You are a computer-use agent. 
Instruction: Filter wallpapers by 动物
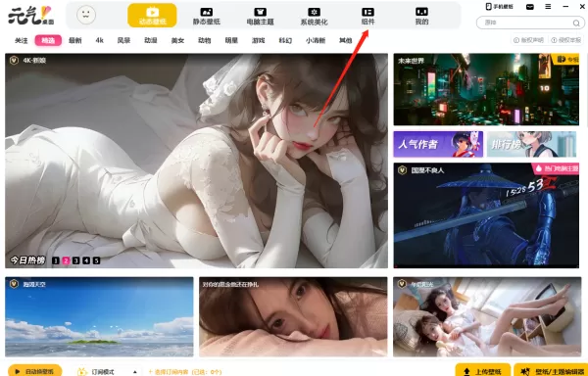205,40
